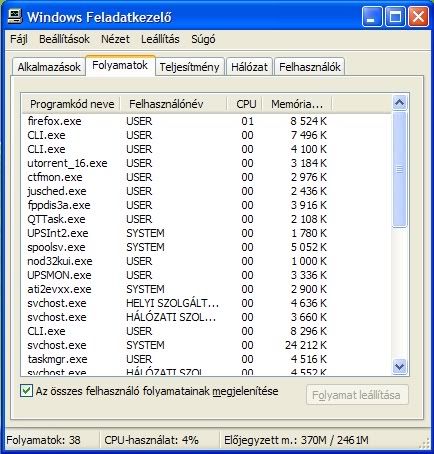Select the firefox.exe process
The height and width of the screenshot is (454, 434).
tap(207, 121)
